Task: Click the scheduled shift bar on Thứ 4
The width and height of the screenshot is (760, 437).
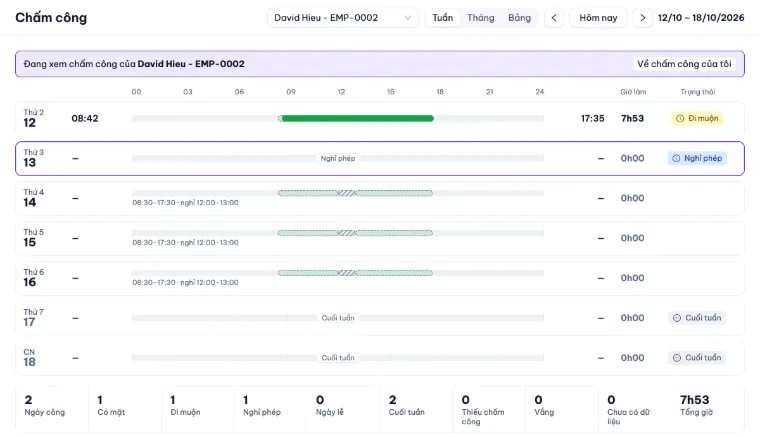Action: 355,193
